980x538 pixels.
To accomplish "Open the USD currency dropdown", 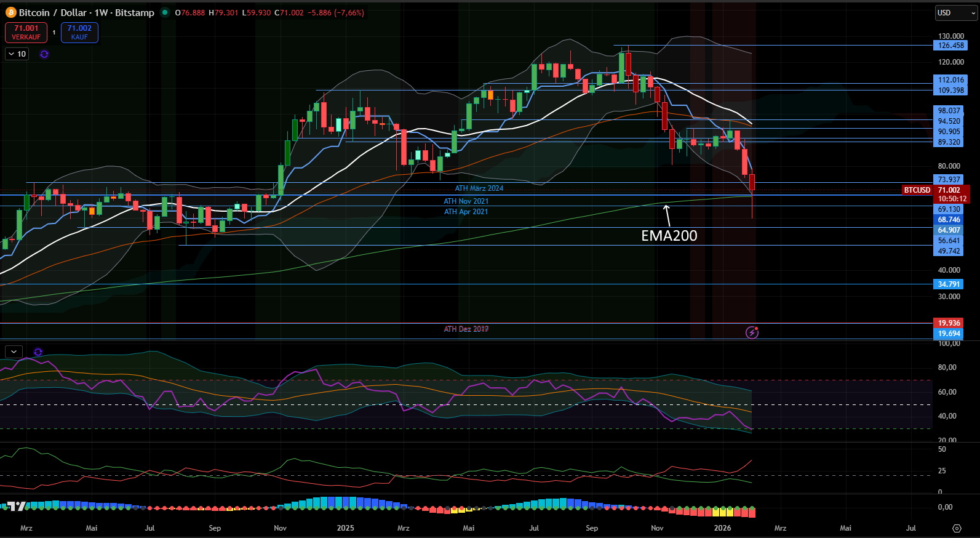I will (955, 12).
